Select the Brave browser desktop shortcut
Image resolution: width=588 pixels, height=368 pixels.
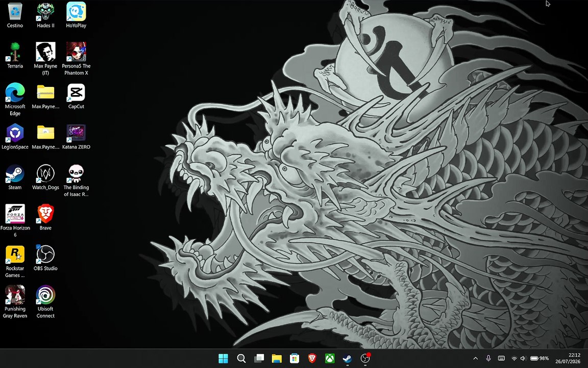click(45, 217)
